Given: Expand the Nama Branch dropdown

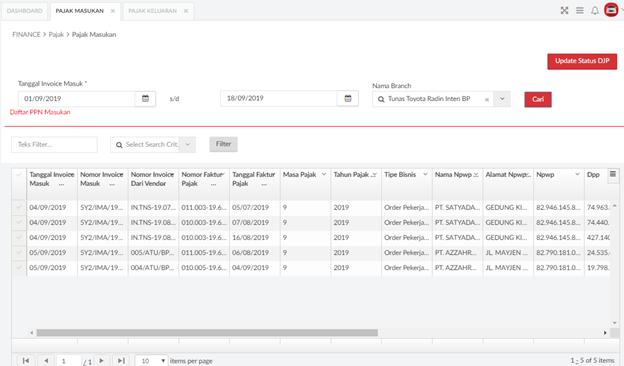Looking at the screenshot, I should pos(502,99).
